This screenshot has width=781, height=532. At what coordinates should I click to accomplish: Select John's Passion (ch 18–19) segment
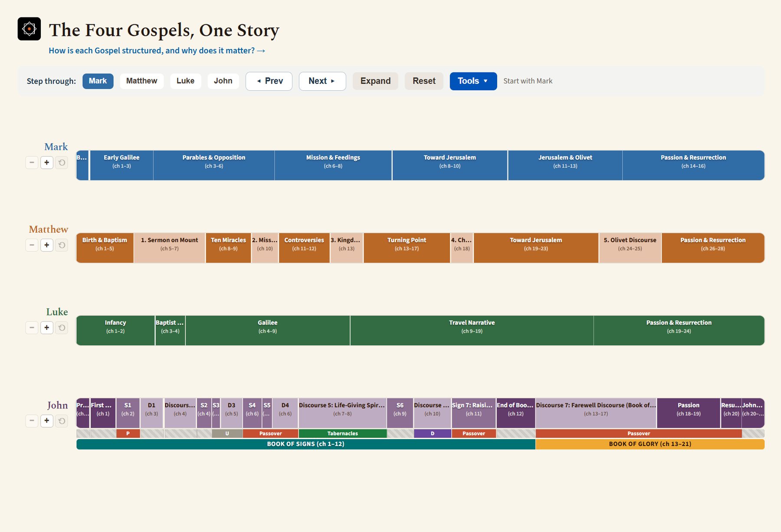[689, 413]
